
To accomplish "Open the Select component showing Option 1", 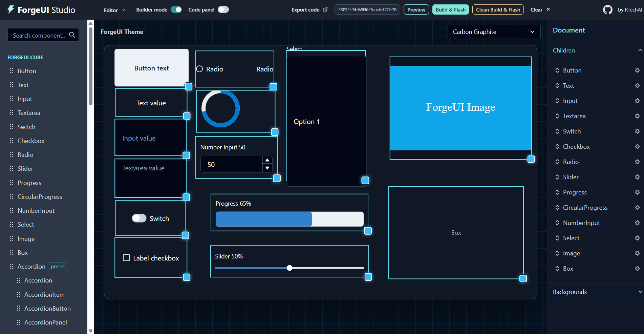I will click(x=326, y=121).
